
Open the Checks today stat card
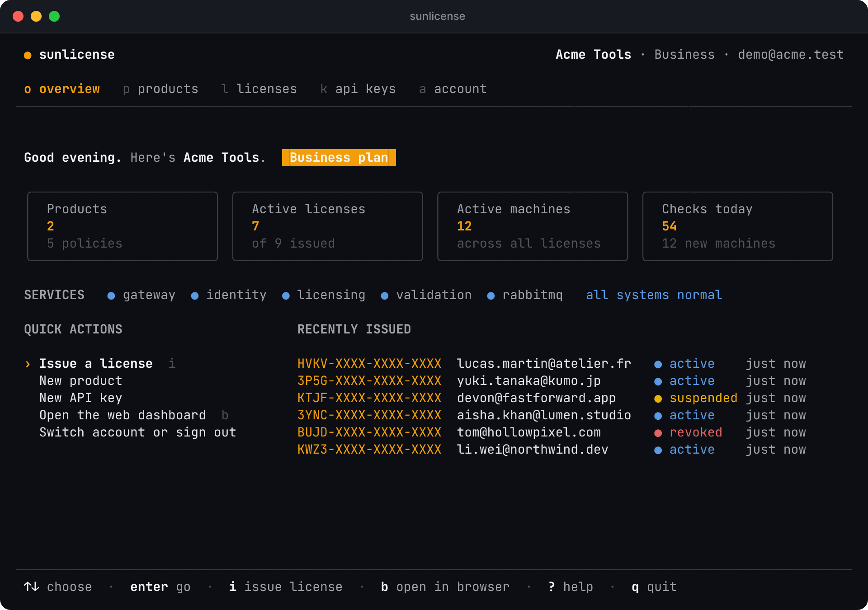pyautogui.click(x=738, y=226)
